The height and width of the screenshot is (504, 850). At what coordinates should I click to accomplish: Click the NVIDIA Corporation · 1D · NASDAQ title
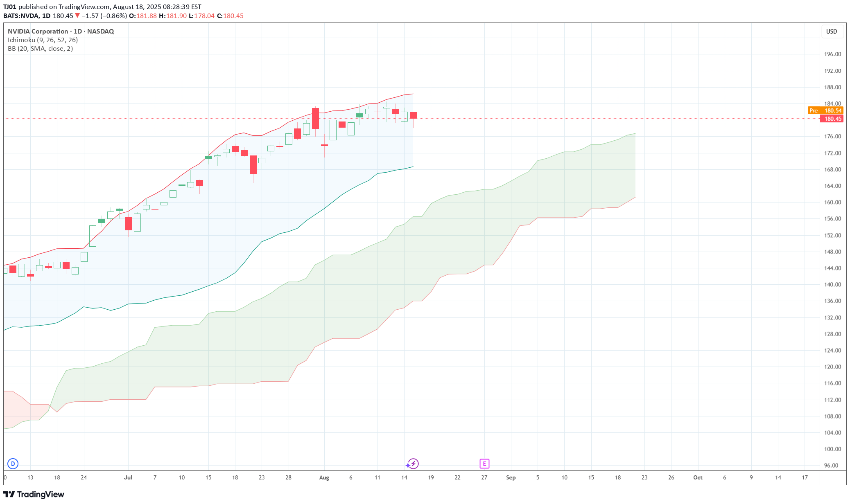pos(61,32)
